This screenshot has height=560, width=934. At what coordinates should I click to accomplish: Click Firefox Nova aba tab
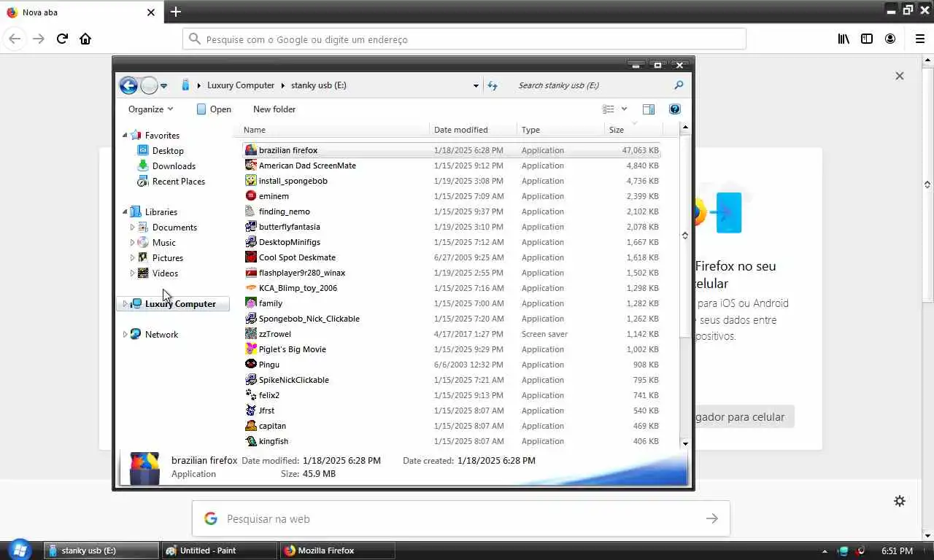pos(82,12)
